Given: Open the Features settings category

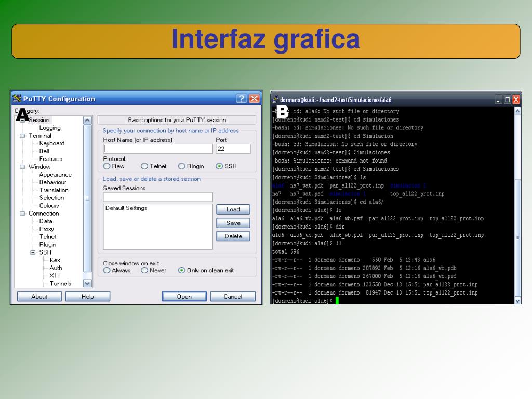Looking at the screenshot, I should click(50, 159).
